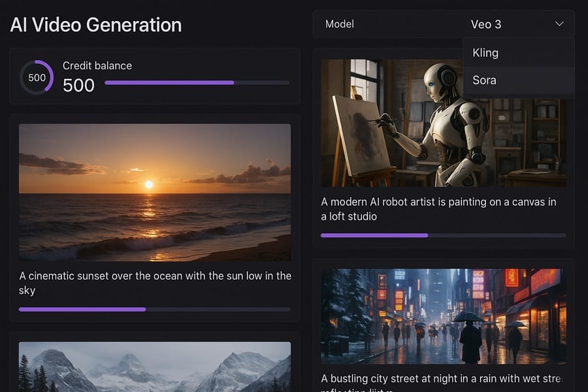Select Sora in the model list

tap(485, 80)
